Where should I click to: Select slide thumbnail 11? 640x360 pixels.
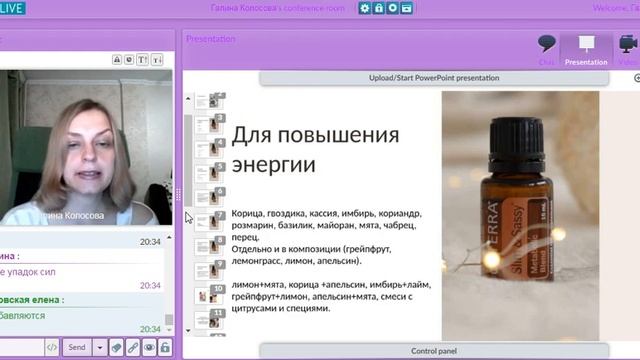210,319
